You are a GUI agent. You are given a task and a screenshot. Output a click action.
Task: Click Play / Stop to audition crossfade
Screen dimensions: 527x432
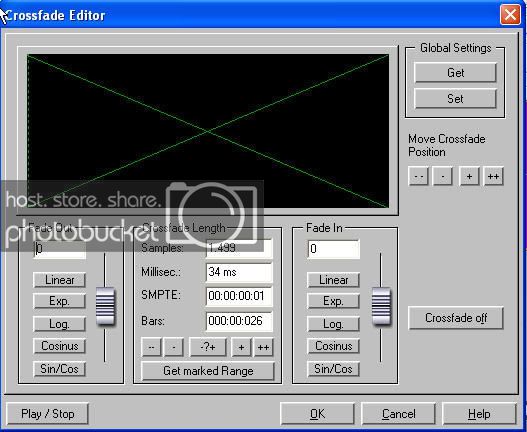[x=47, y=414]
